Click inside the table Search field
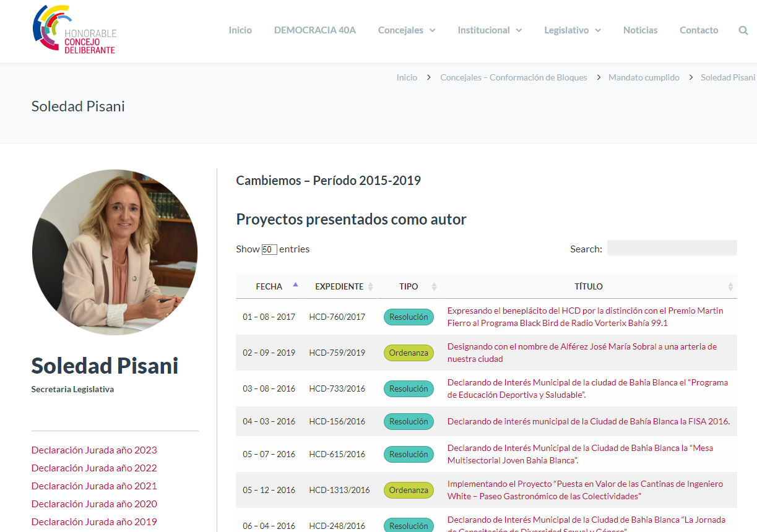 coord(672,248)
